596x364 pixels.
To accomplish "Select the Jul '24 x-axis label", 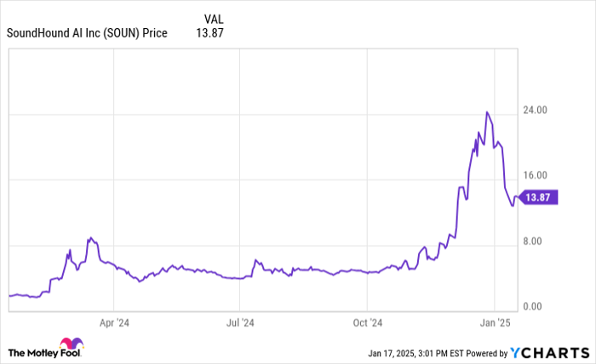I will [240, 323].
